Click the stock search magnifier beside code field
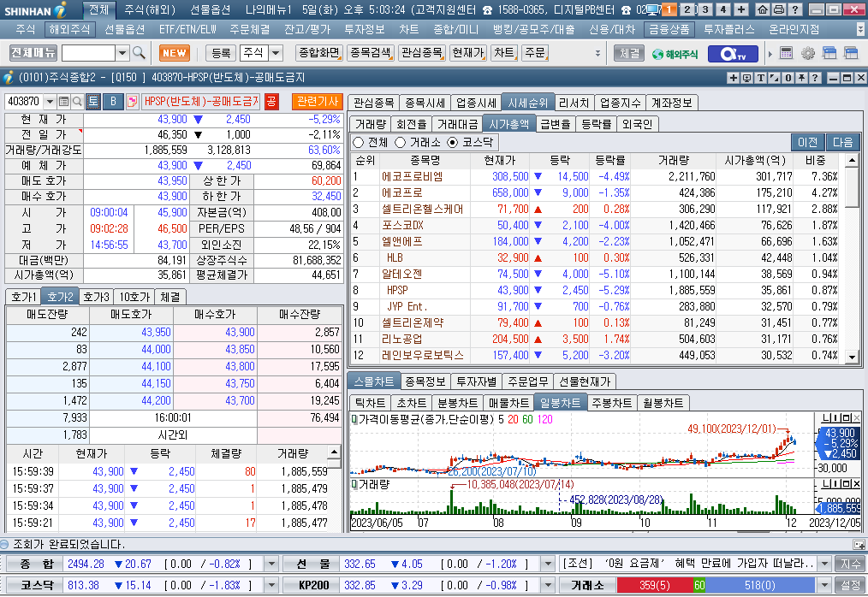Screen dimensions: 868x597 [78, 101]
